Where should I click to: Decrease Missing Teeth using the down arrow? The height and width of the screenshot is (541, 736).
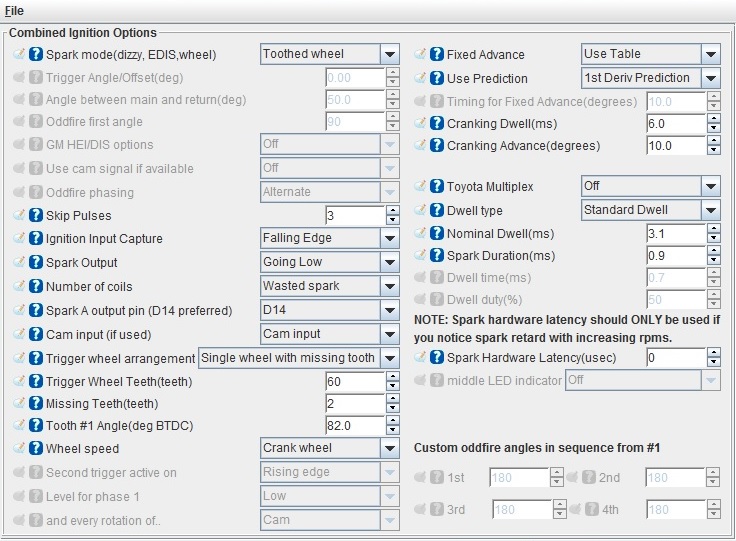pyautogui.click(x=393, y=408)
